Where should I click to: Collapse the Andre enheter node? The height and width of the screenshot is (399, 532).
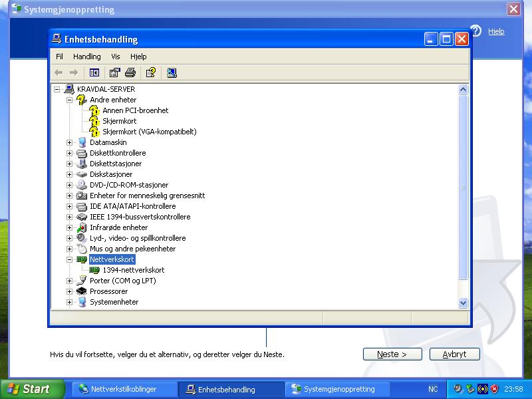70,100
